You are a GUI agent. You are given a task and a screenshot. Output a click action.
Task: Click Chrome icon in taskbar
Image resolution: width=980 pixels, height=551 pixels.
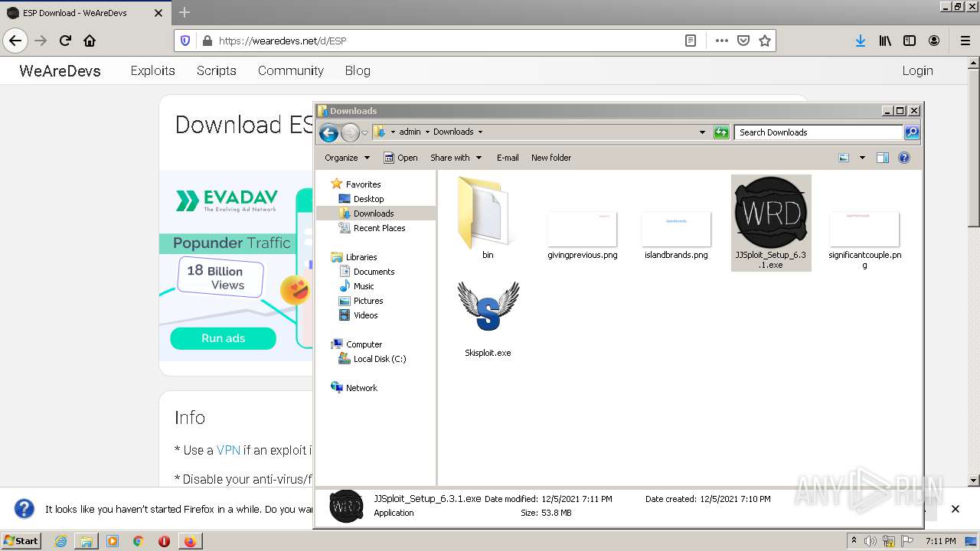pos(138,541)
